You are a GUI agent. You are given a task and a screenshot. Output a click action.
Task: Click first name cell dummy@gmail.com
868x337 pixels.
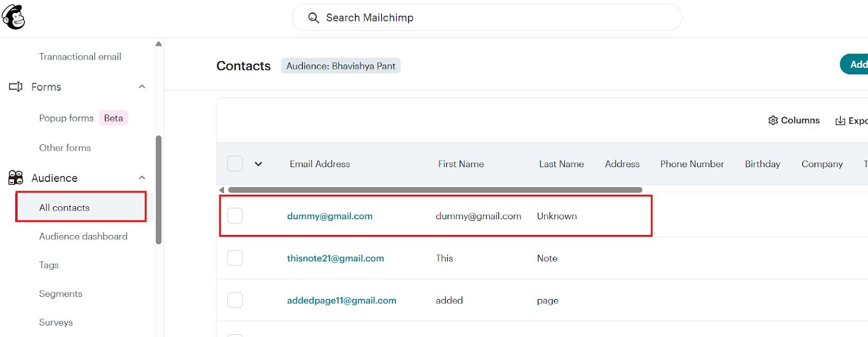478,216
